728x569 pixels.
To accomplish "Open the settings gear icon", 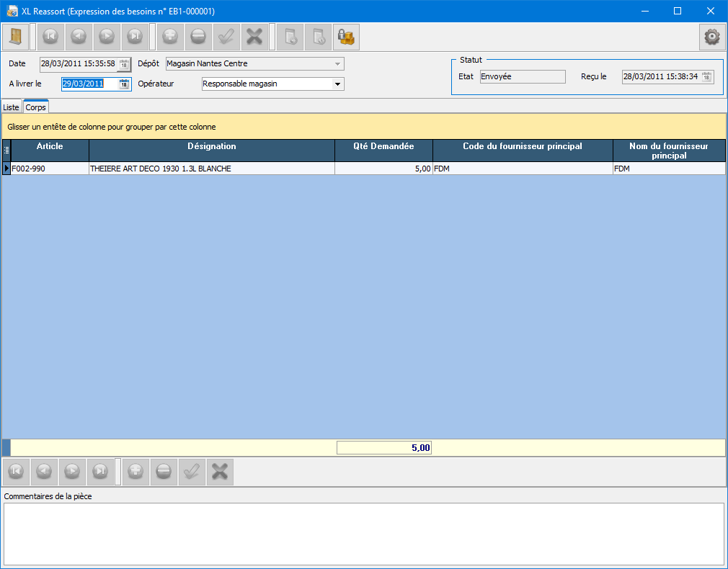I will (712, 37).
